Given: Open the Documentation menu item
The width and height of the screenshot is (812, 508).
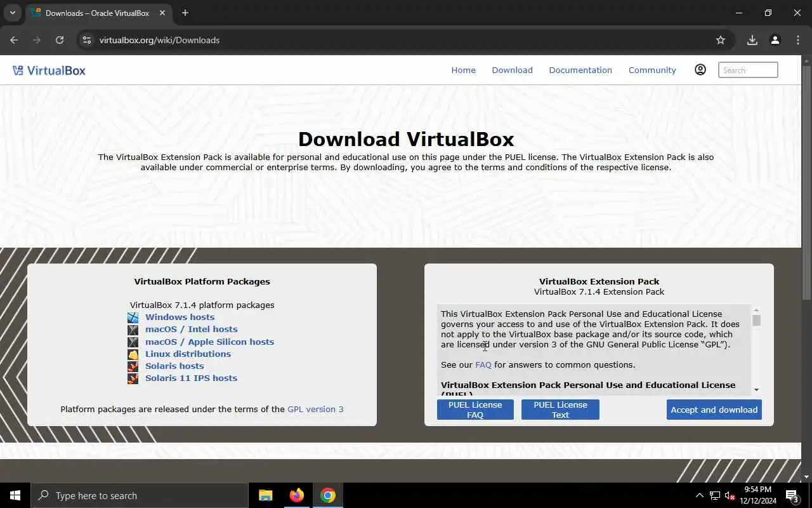Looking at the screenshot, I should (x=580, y=70).
